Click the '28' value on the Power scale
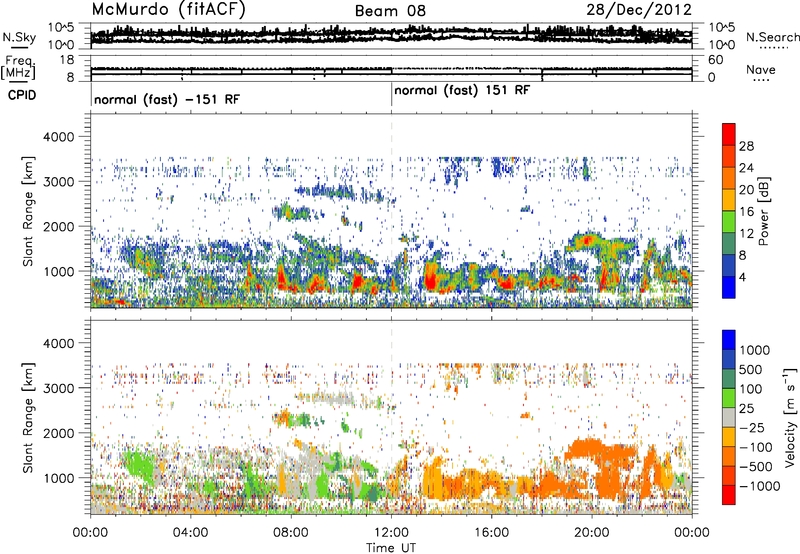The image size is (800, 554). pyautogui.click(x=746, y=146)
